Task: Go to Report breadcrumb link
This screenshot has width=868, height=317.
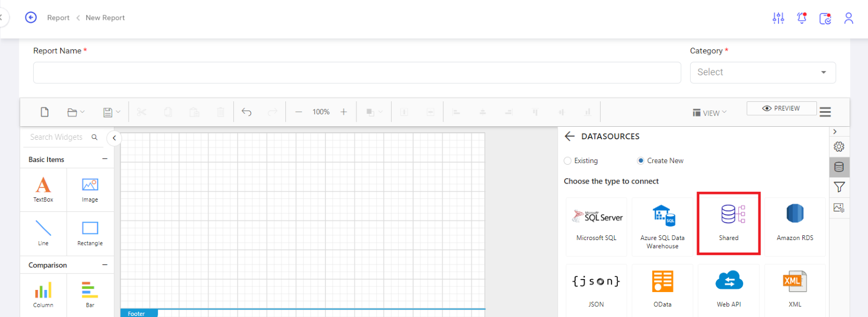Action: 58,18
